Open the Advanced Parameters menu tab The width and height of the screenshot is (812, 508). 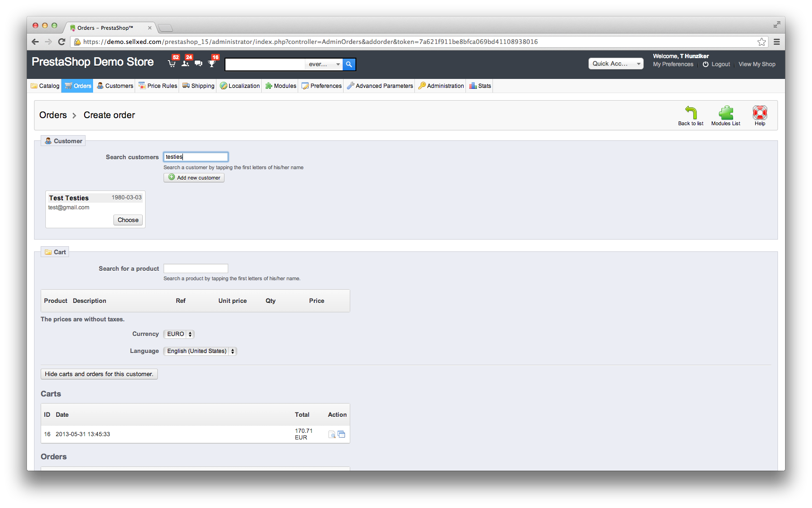380,86
